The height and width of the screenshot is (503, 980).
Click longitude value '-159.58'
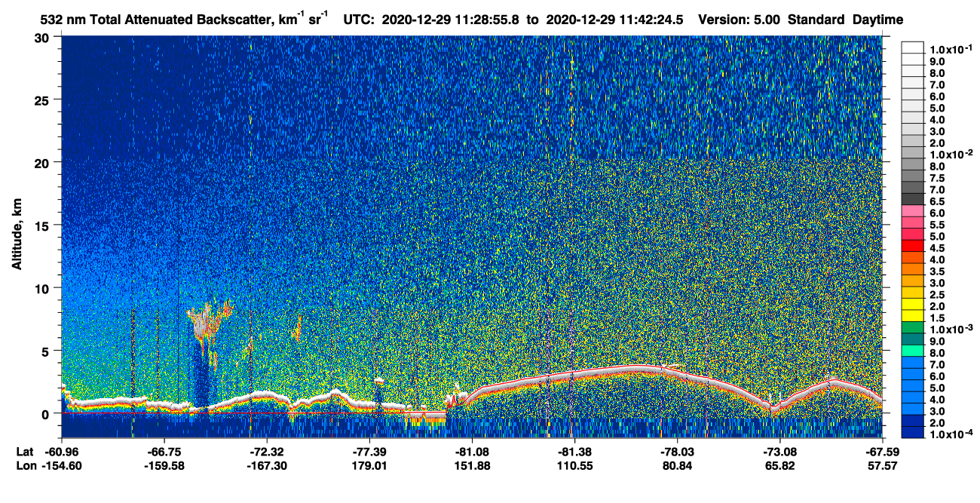[164, 466]
